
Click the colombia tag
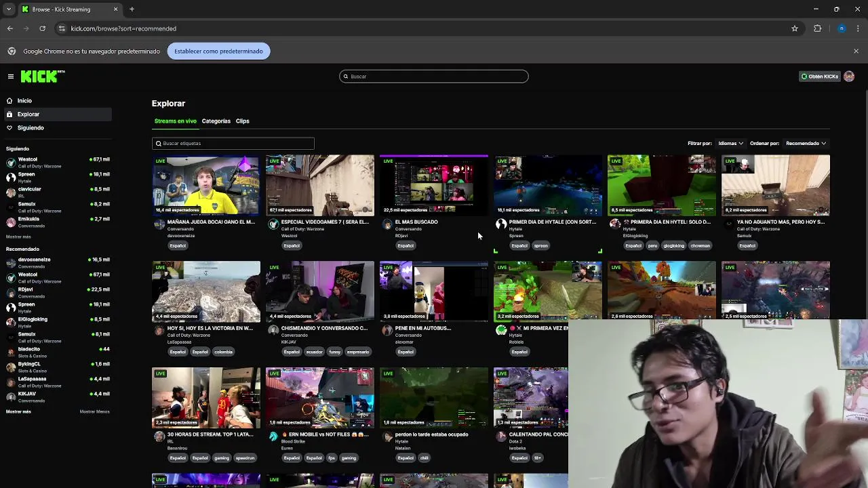223,352
